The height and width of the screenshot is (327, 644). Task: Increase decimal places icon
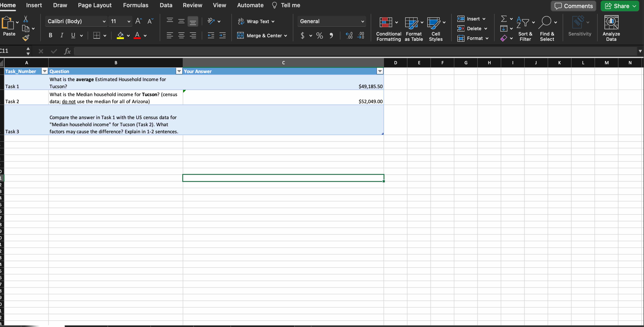[x=349, y=35]
